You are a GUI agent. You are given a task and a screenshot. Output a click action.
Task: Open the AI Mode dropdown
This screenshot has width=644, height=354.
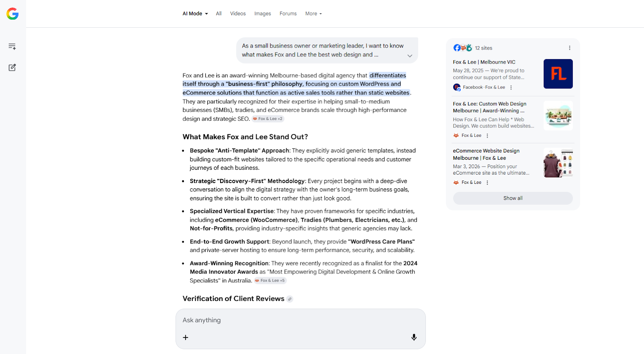(195, 14)
